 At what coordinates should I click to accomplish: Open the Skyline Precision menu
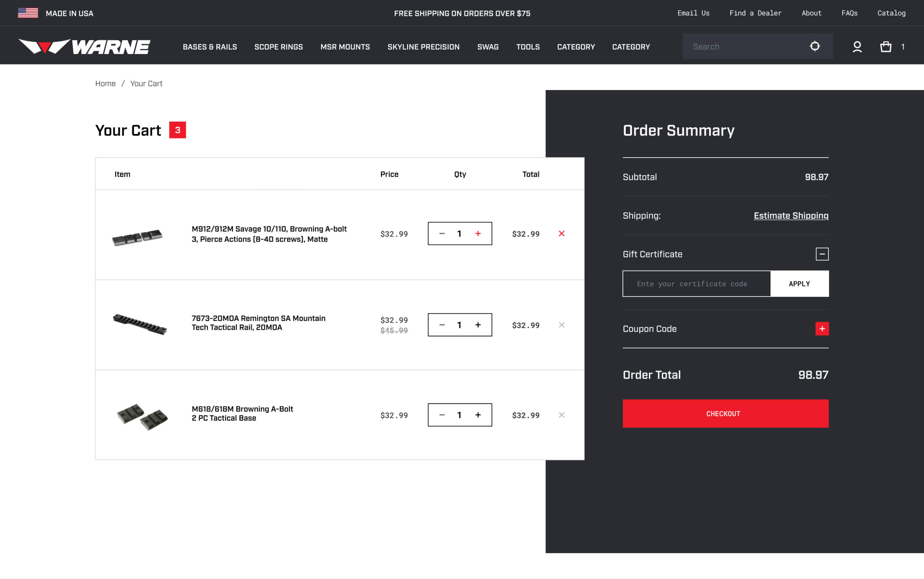423,47
